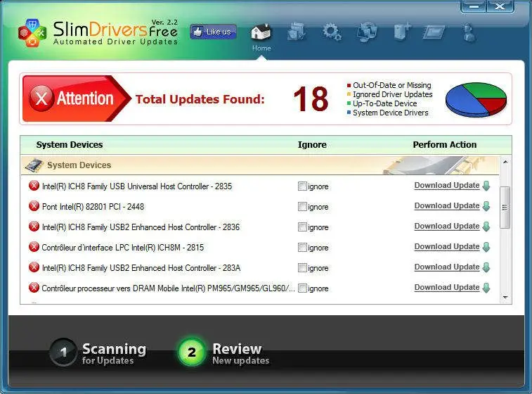Tick ignore for USB2 Enhanced Host Controller 283A
532x394 pixels.
(302, 267)
